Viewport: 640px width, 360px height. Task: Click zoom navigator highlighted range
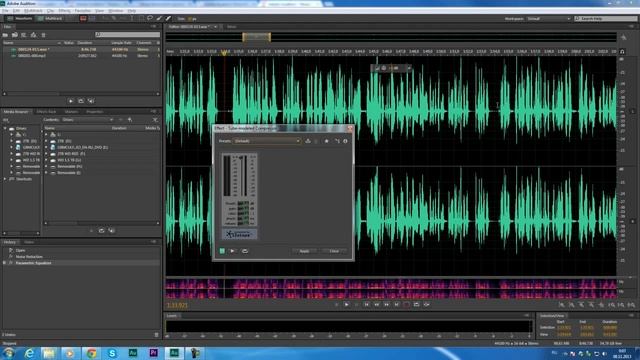point(256,37)
